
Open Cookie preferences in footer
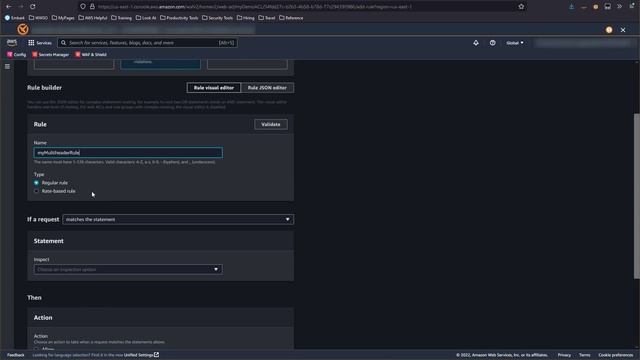click(x=616, y=355)
